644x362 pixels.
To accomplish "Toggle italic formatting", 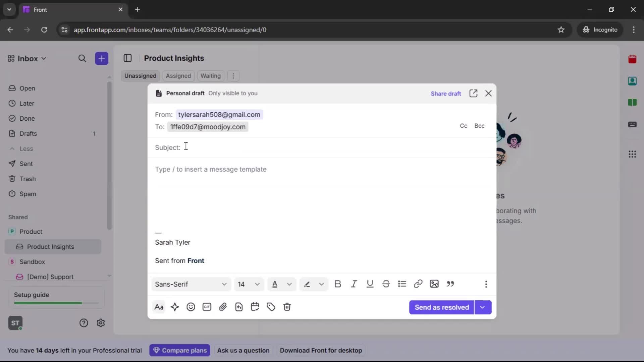I will [x=354, y=284].
